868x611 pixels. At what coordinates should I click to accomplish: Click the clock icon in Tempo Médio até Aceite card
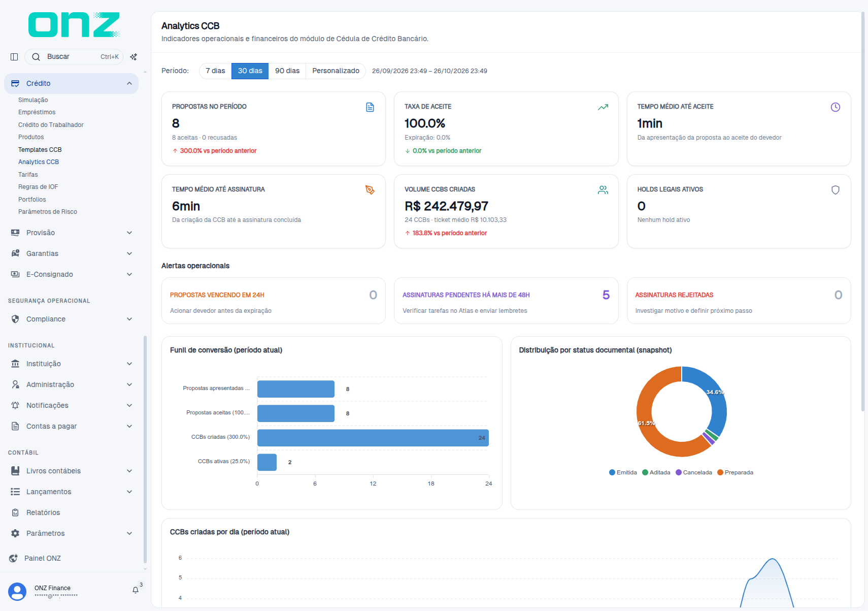pos(836,107)
